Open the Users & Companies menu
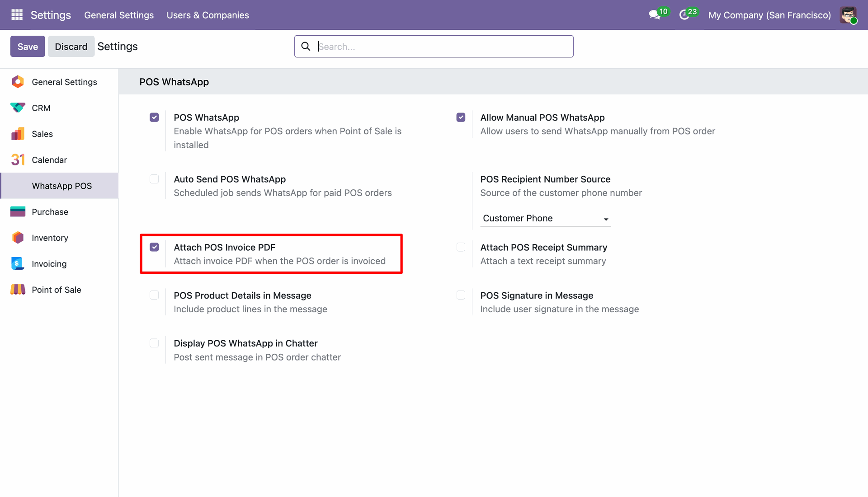 [x=208, y=15]
